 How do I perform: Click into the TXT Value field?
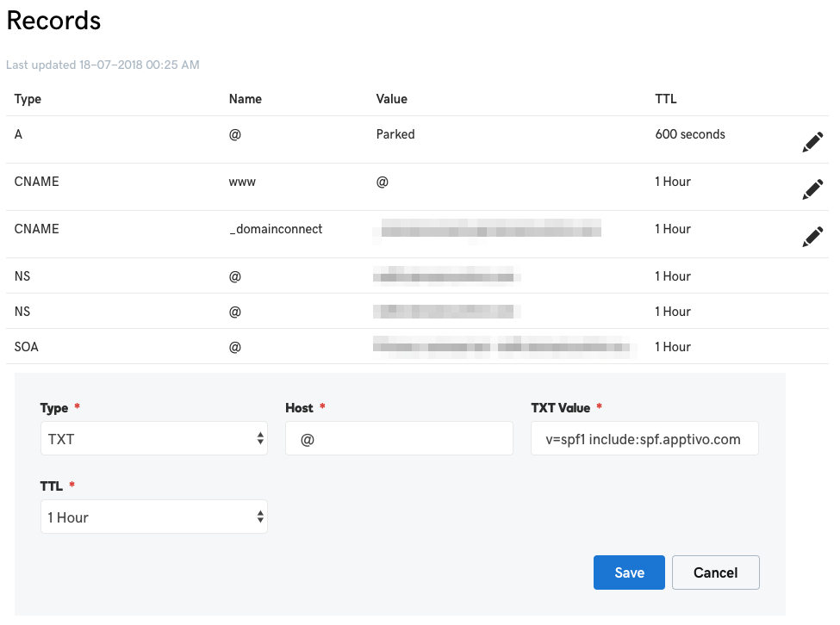(x=644, y=439)
